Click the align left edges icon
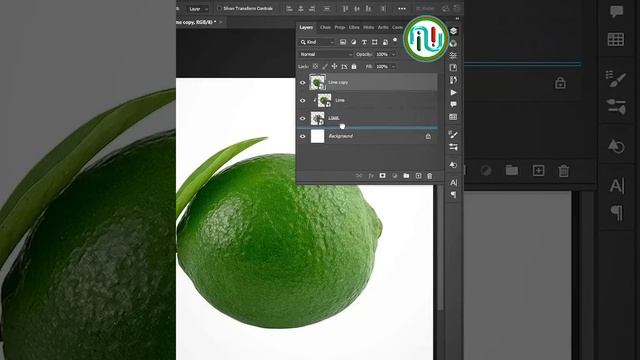Screen dimensions: 640x360 [289, 8]
